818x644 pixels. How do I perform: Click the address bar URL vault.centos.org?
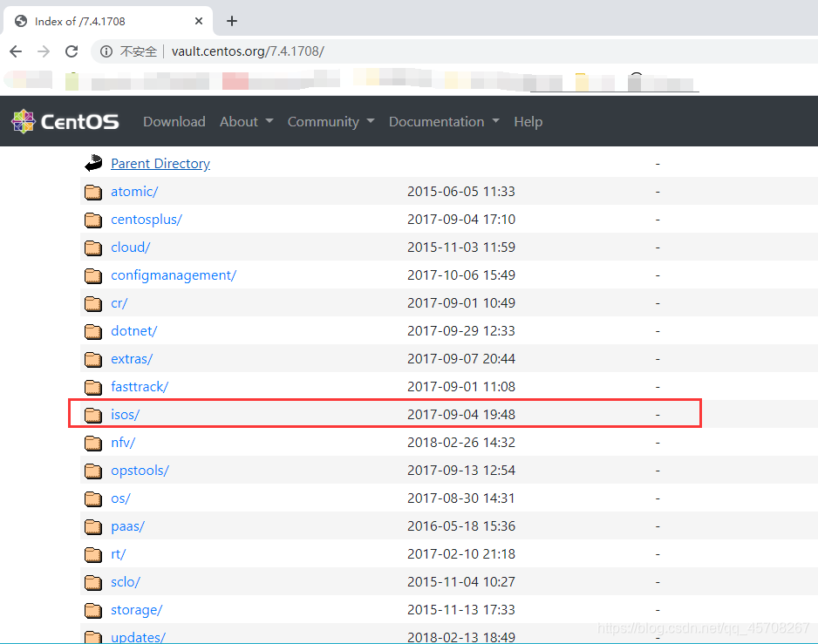[248, 51]
